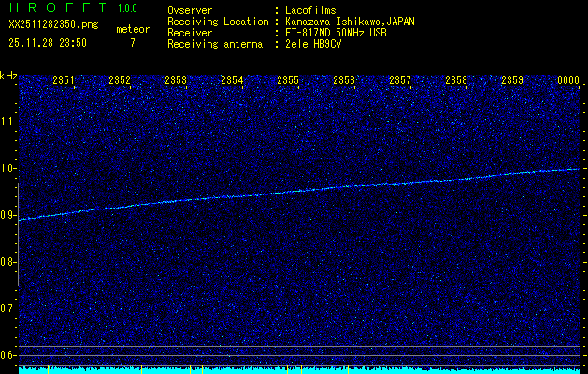Viewport: 588px width, 374px height.
Task: Click the 25.11.28 23:50 timestamp
Action: click(47, 42)
